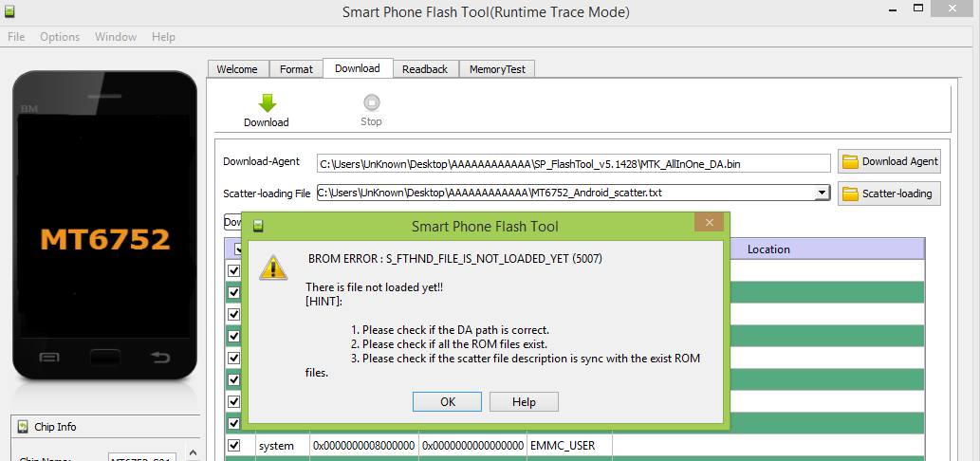Toggle the third partition row checkbox
The height and width of the screenshot is (461, 980).
(x=234, y=314)
